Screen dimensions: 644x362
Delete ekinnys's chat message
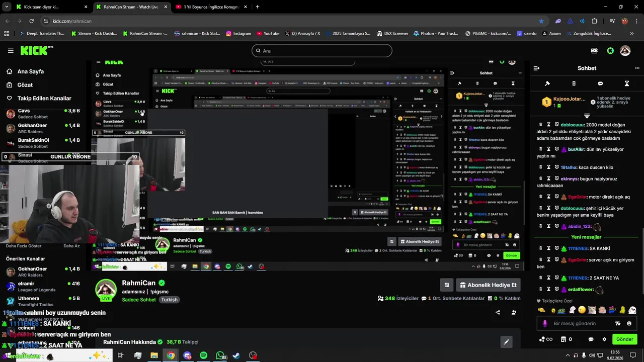click(541, 178)
